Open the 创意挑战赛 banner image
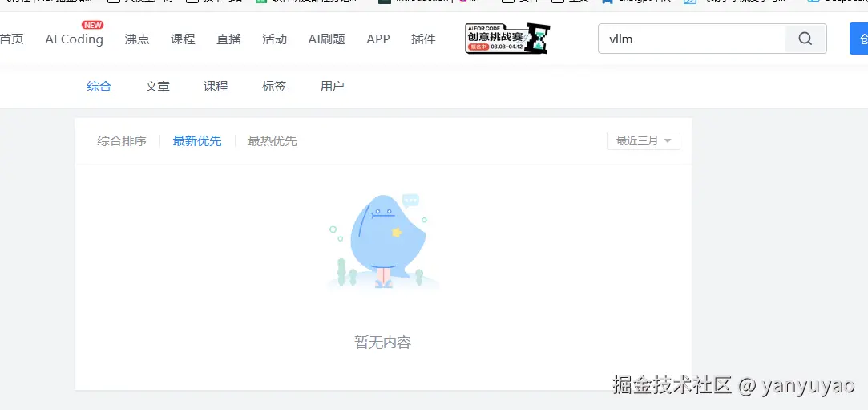Image resolution: width=868 pixels, height=410 pixels. coord(507,39)
